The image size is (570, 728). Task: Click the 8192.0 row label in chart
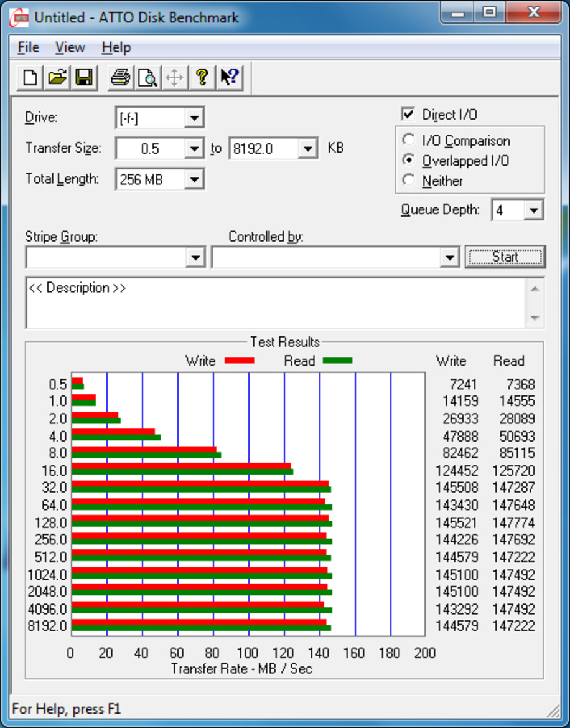(48, 626)
